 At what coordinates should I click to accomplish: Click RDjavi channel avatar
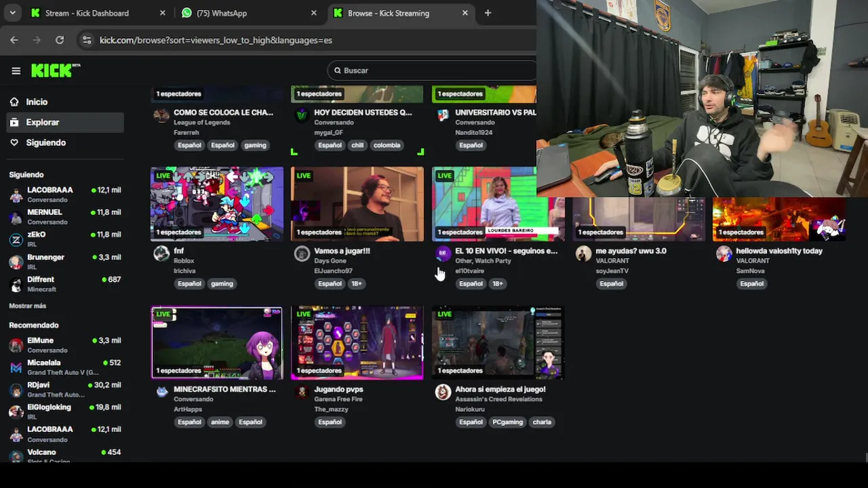pos(16,390)
